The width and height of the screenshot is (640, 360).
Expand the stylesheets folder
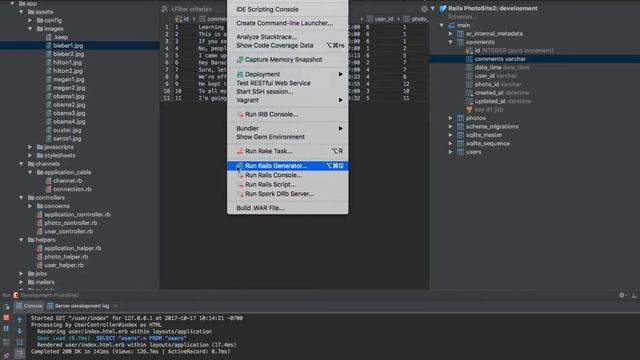click(30, 156)
